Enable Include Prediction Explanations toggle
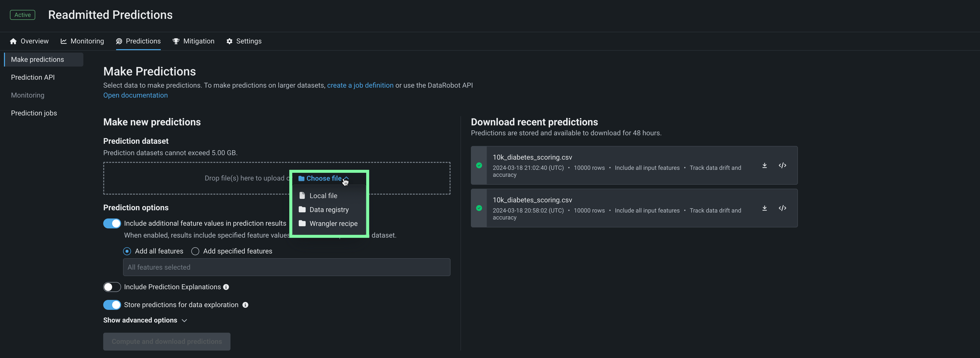 coord(112,287)
